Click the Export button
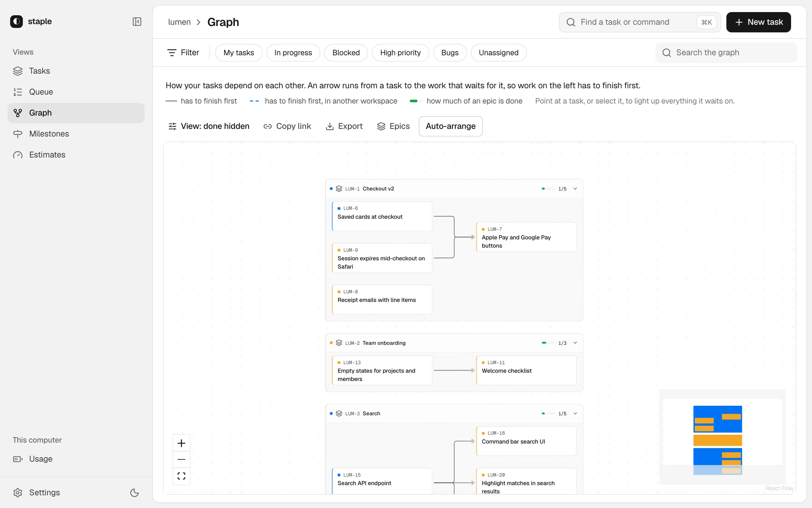Screen dimensions: 812x508 [344, 126]
